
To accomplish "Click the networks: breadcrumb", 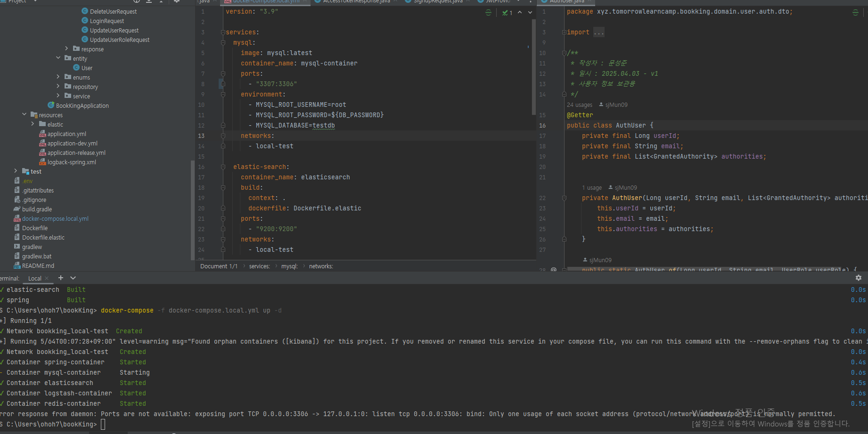I will tap(321, 266).
